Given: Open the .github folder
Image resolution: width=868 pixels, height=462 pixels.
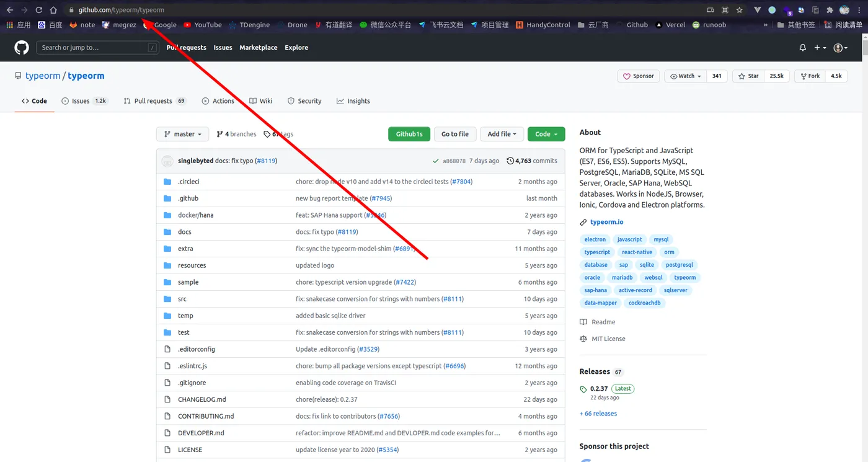Looking at the screenshot, I should 188,198.
